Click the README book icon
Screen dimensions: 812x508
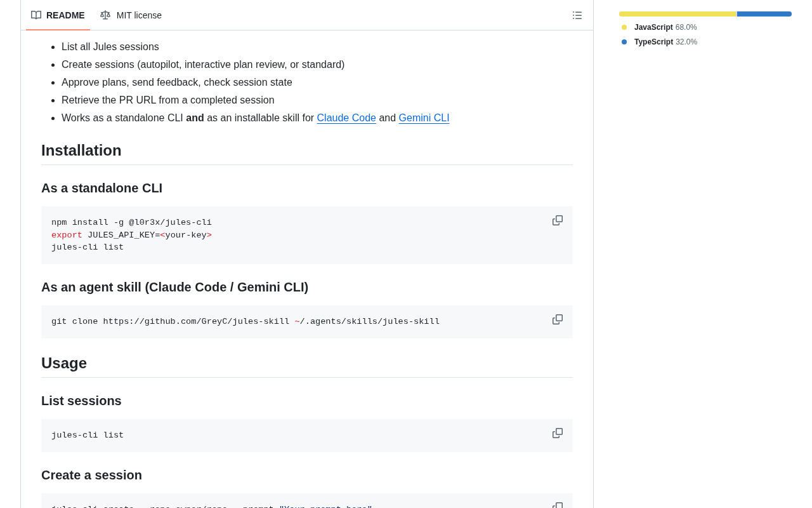(36, 15)
